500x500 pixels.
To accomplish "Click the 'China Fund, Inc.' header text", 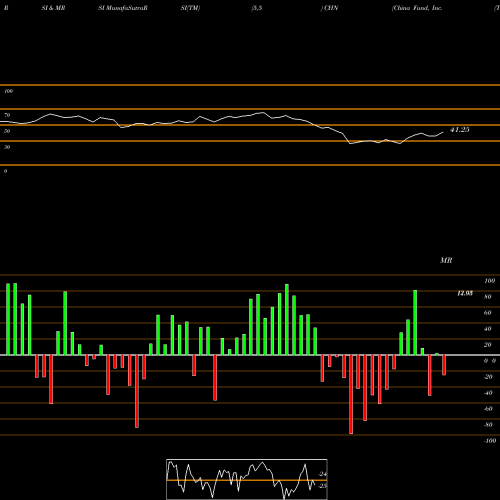I will [417, 8].
